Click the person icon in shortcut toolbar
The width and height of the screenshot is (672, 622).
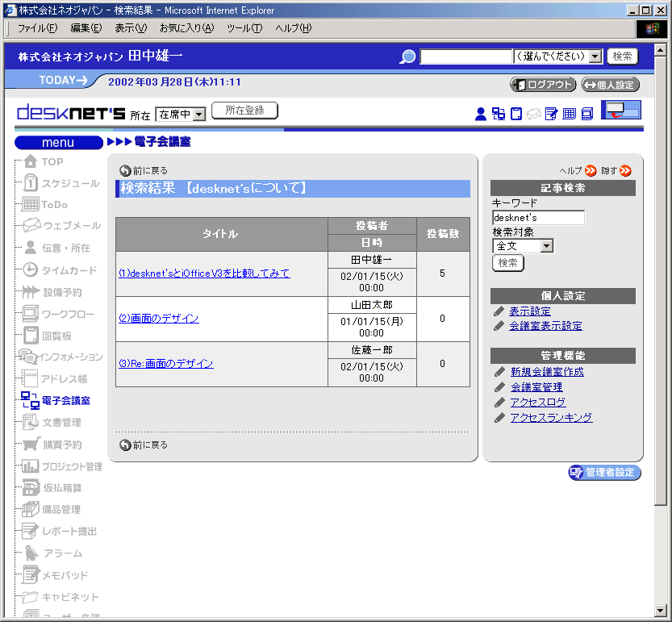[x=481, y=114]
